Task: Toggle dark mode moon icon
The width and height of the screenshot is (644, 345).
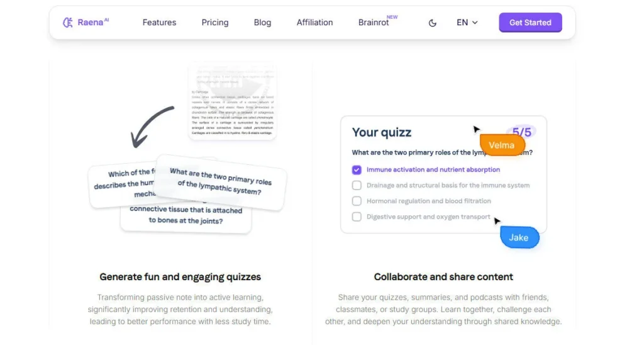Action: click(433, 23)
